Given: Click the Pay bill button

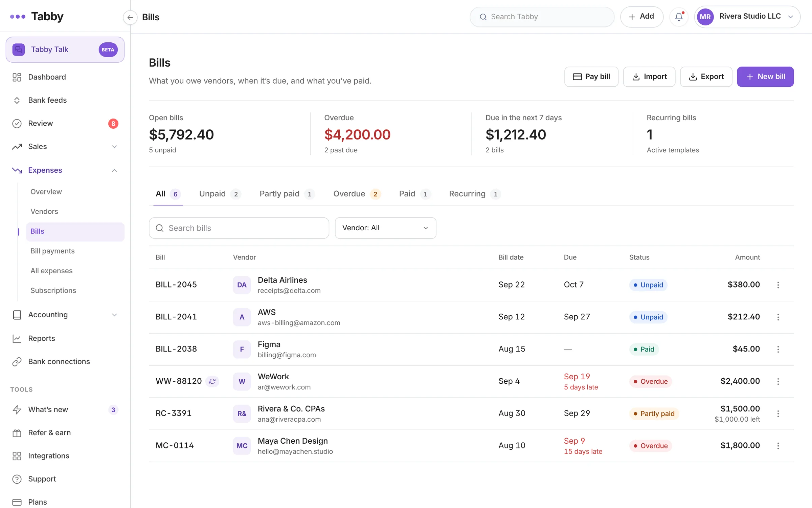Looking at the screenshot, I should coord(591,77).
